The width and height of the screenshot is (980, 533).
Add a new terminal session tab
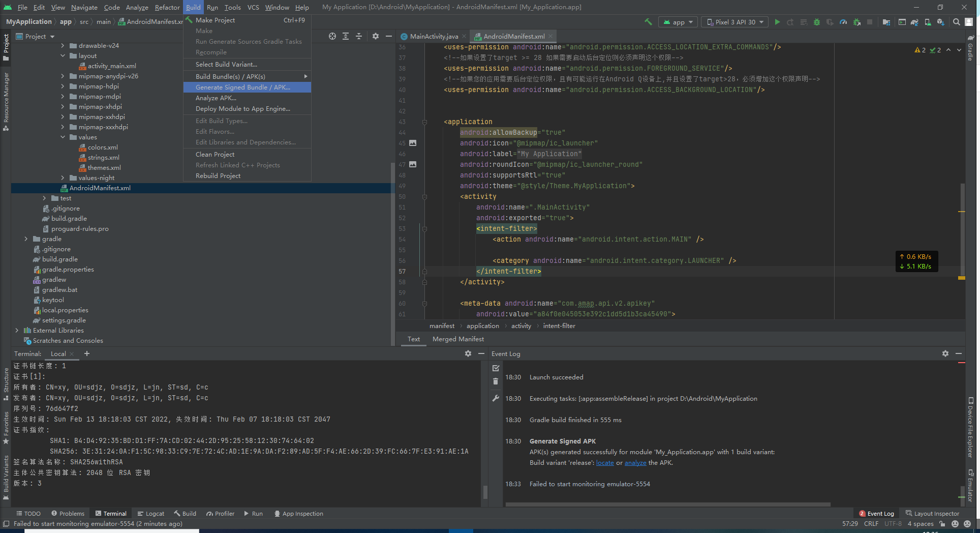point(87,353)
